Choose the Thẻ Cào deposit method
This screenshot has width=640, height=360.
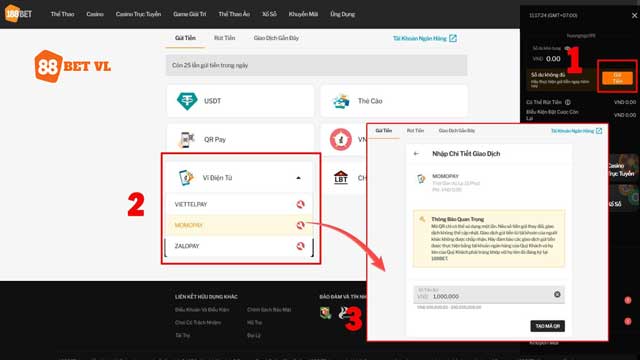[394, 101]
